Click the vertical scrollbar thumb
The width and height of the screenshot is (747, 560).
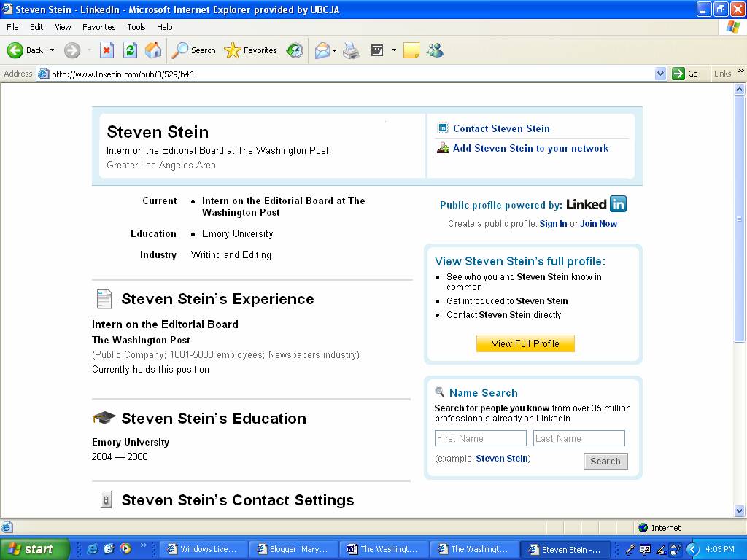click(740, 218)
